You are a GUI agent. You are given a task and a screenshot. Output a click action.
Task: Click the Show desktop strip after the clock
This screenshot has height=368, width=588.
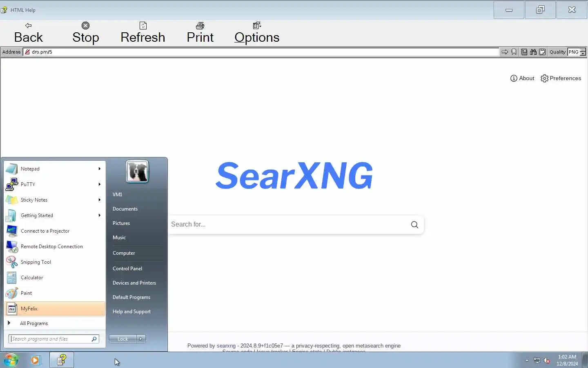point(585,360)
